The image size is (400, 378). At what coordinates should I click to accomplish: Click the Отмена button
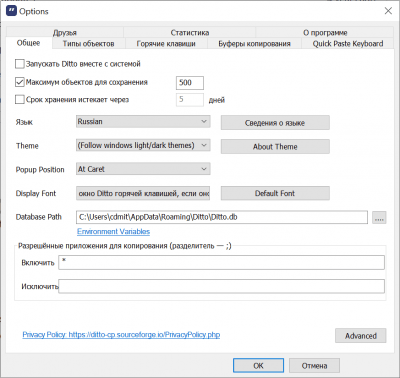[x=314, y=366]
